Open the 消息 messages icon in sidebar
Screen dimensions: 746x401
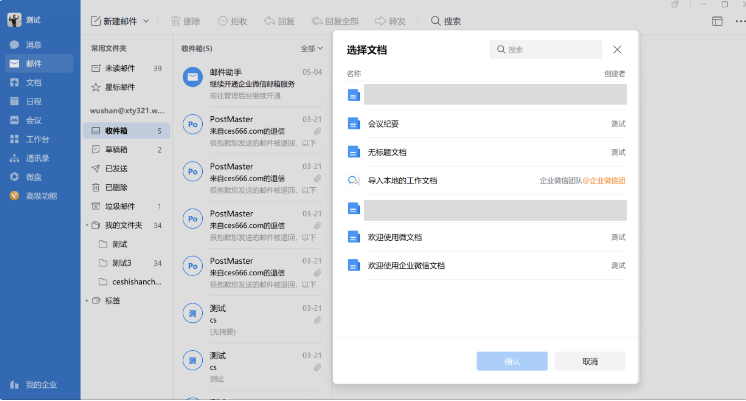tap(14, 45)
